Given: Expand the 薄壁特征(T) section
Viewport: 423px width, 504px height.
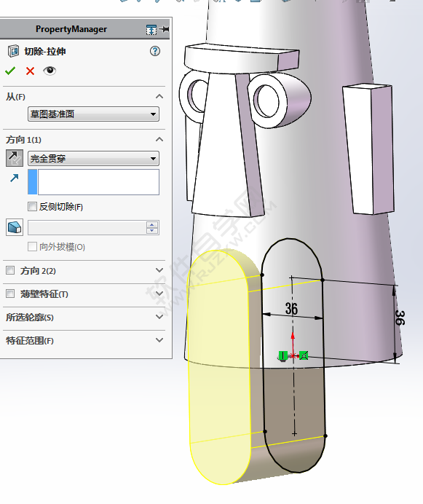Looking at the screenshot, I should pos(159,294).
